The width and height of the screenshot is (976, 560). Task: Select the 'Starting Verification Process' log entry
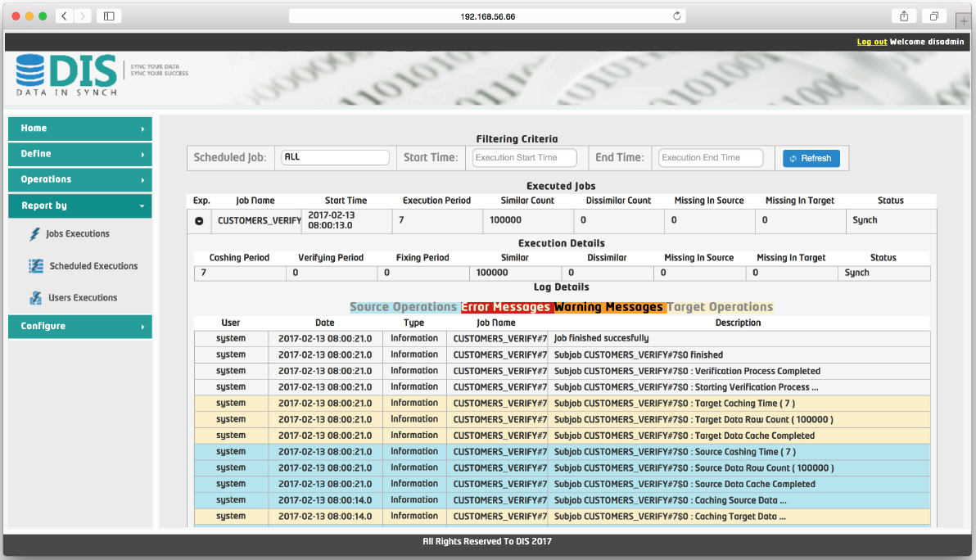pyautogui.click(x=562, y=387)
